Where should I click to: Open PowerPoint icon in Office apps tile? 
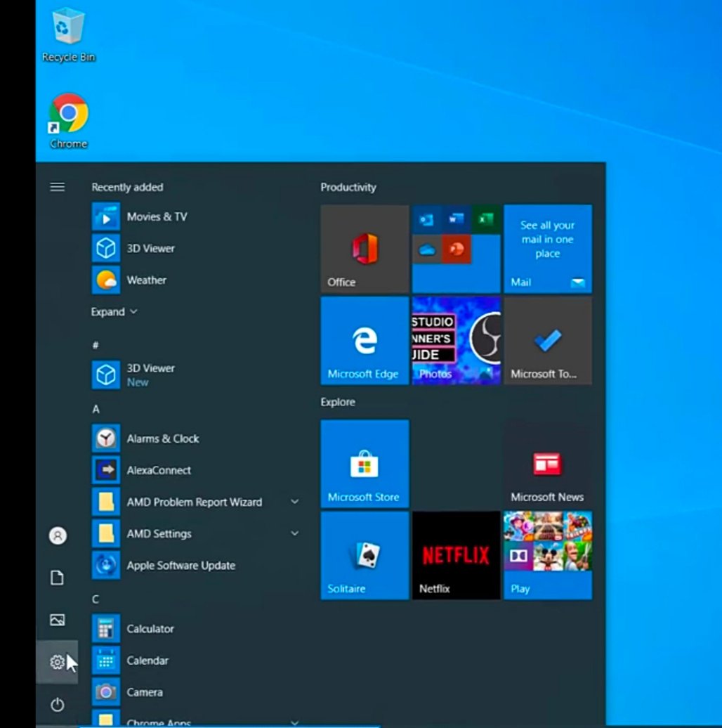[456, 249]
